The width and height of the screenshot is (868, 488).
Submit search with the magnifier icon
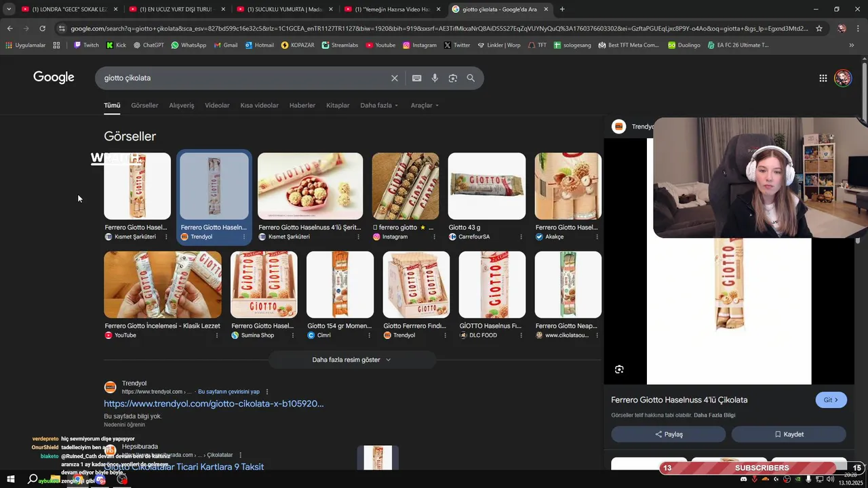[471, 78]
